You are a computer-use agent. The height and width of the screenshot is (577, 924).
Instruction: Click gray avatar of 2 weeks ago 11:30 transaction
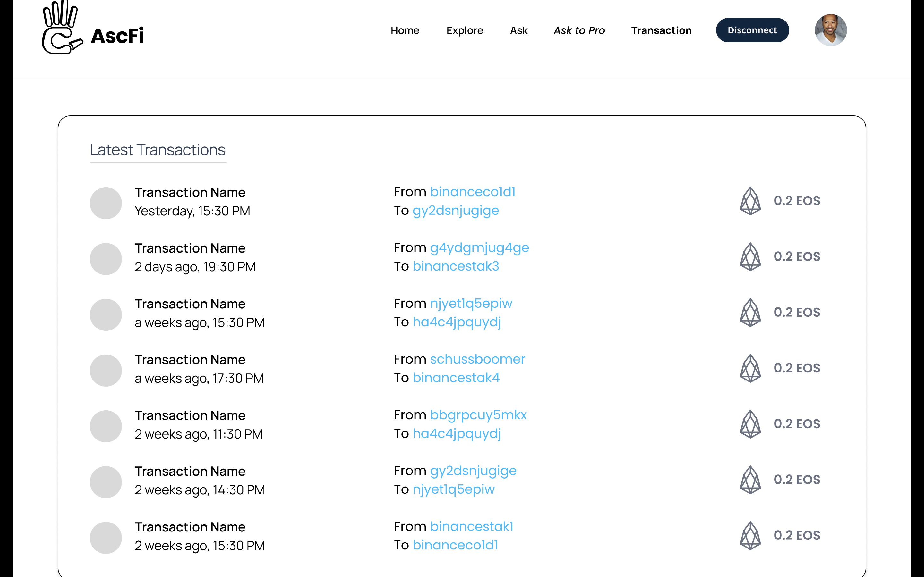point(106,426)
